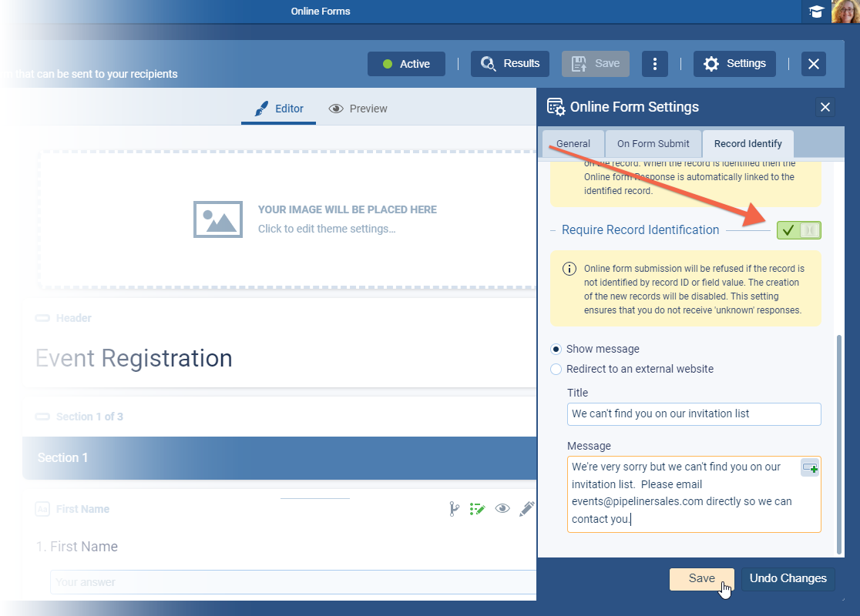
Task: Open the Preview tab
Action: point(358,109)
